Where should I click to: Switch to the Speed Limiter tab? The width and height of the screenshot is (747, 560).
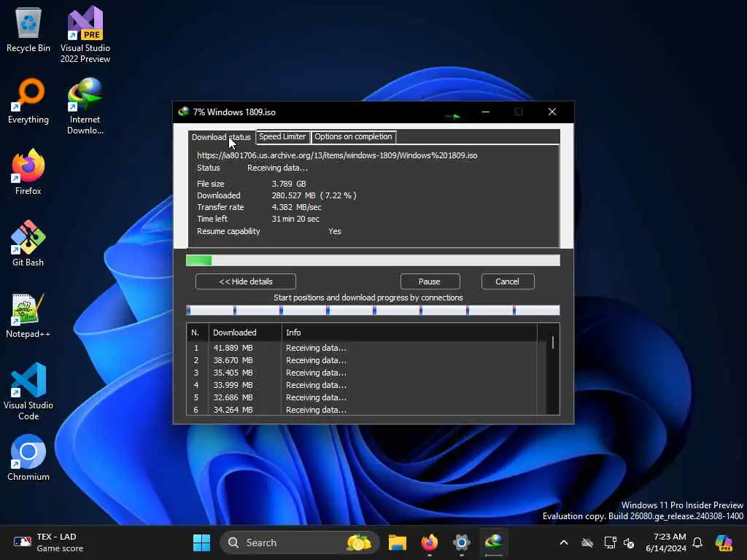pos(282,136)
